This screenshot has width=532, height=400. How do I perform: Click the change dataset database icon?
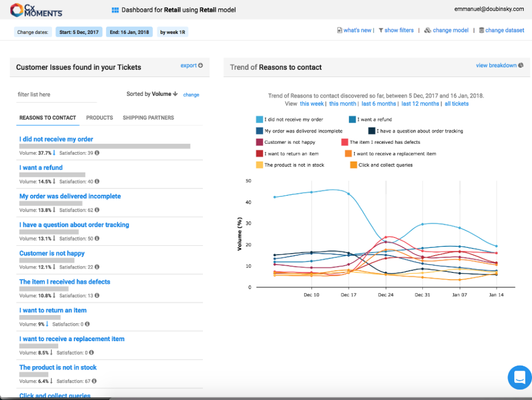(x=481, y=31)
